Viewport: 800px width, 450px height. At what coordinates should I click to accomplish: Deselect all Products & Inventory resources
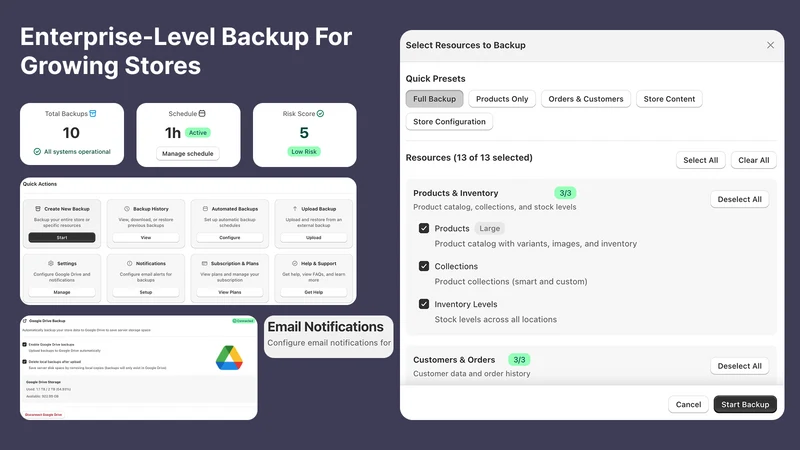(739, 199)
